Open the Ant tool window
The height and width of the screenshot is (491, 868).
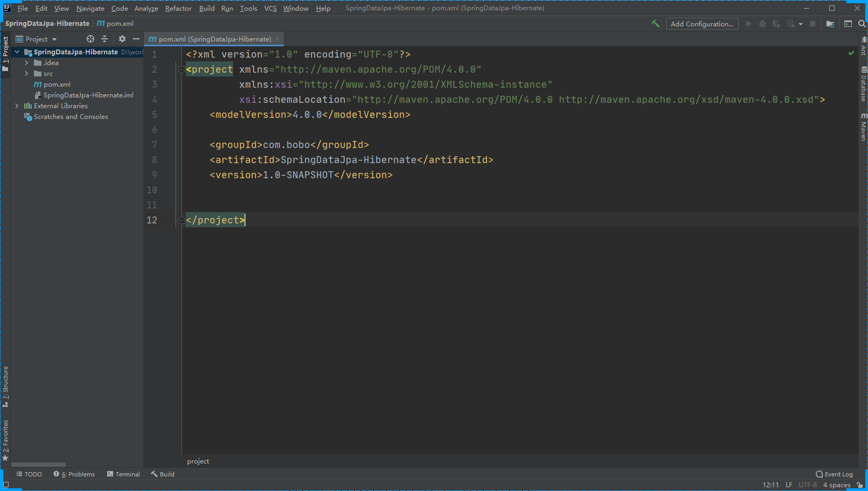[863, 46]
